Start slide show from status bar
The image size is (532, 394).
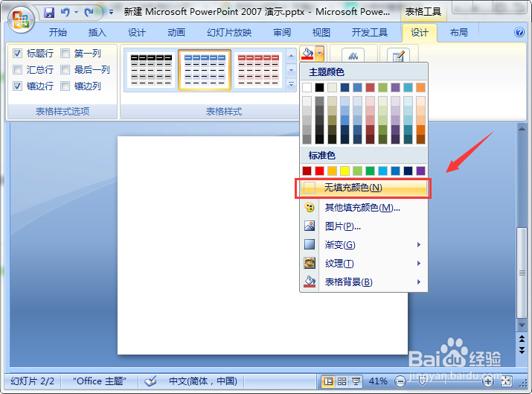pyautogui.click(x=356, y=381)
